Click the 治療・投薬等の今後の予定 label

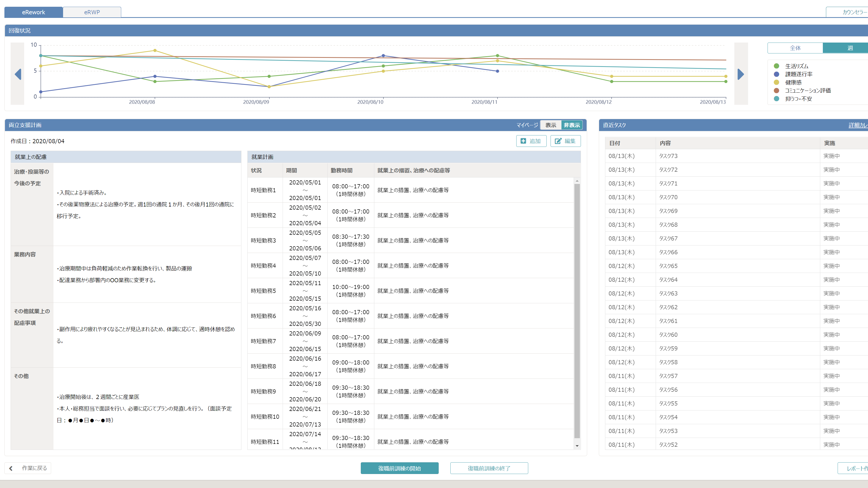32,177
